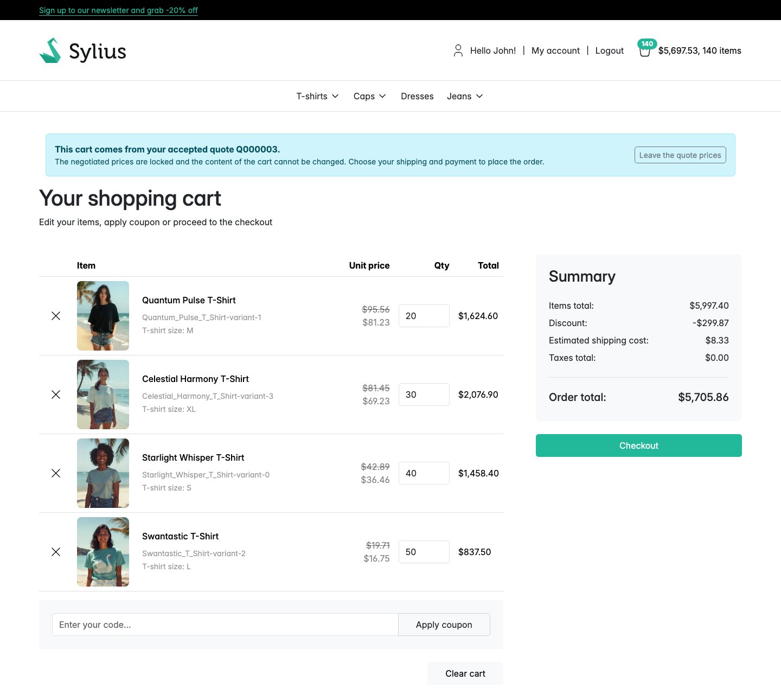Click the Unit price column header
Screen dimensions: 781x700
[x=369, y=265]
